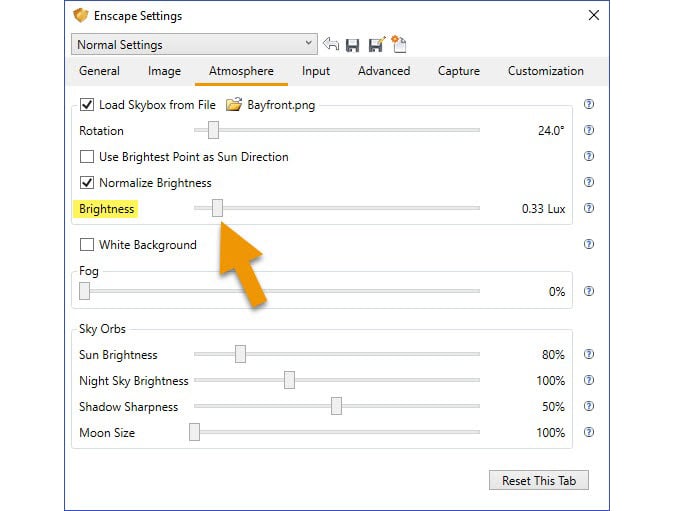Open help icon for Rotation
This screenshot has height=511, width=676.
coord(588,130)
